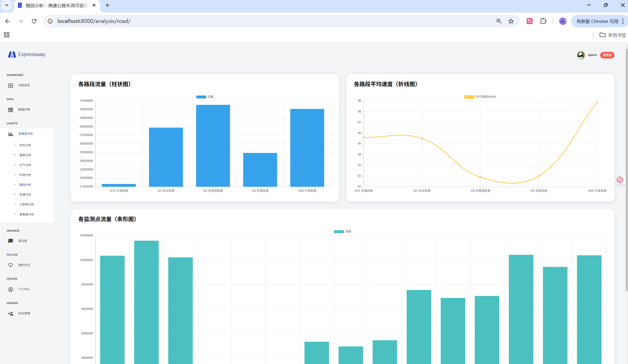Click the 后台管理 admin icon
628x364 pixels.
click(10, 313)
